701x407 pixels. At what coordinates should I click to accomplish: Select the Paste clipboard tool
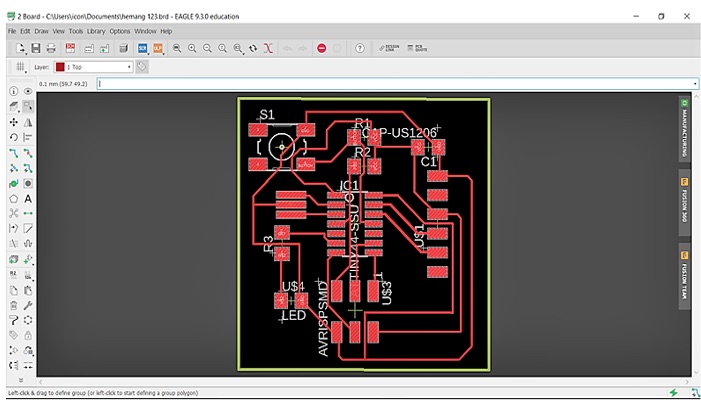click(28, 290)
